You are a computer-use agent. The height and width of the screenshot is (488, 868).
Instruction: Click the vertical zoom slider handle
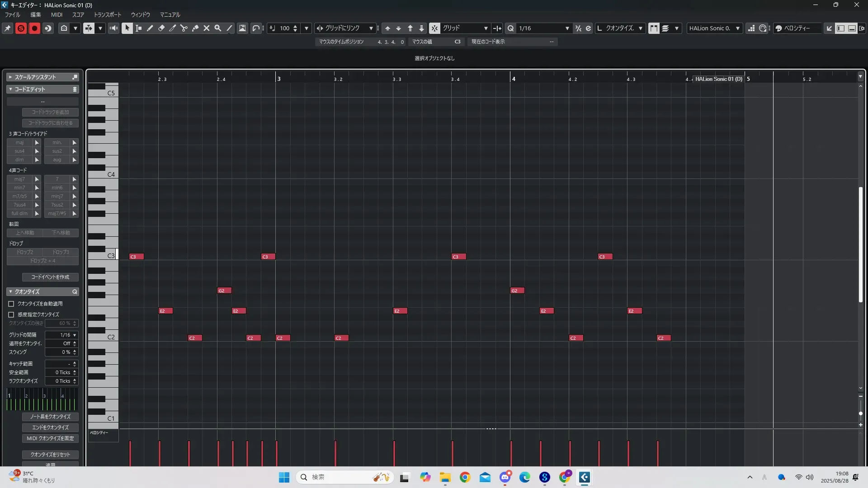(860, 413)
